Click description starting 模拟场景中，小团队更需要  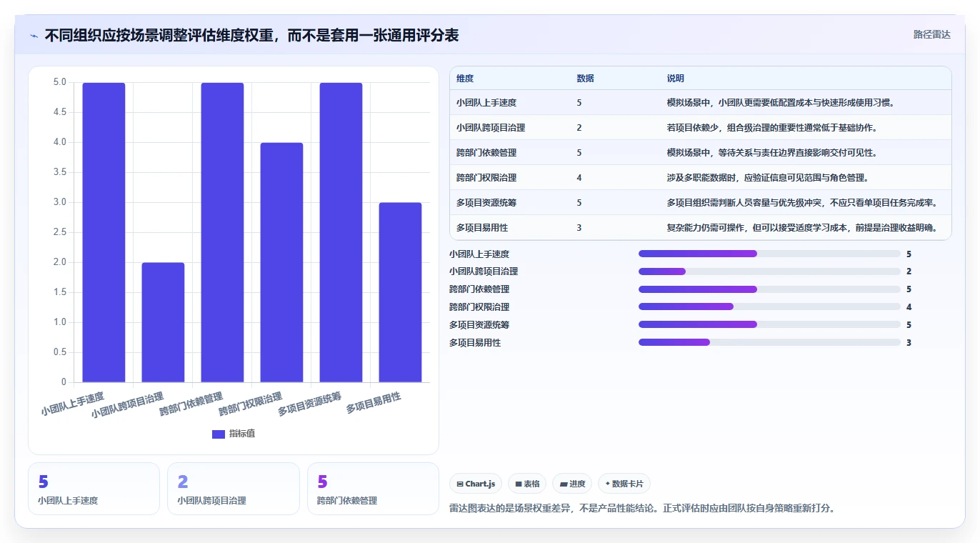[x=781, y=103]
